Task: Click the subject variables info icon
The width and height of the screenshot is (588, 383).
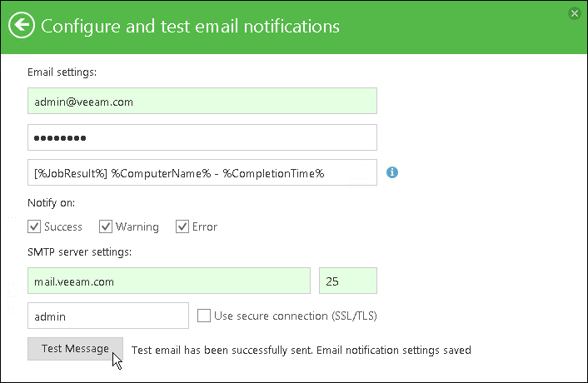Action: [392, 172]
